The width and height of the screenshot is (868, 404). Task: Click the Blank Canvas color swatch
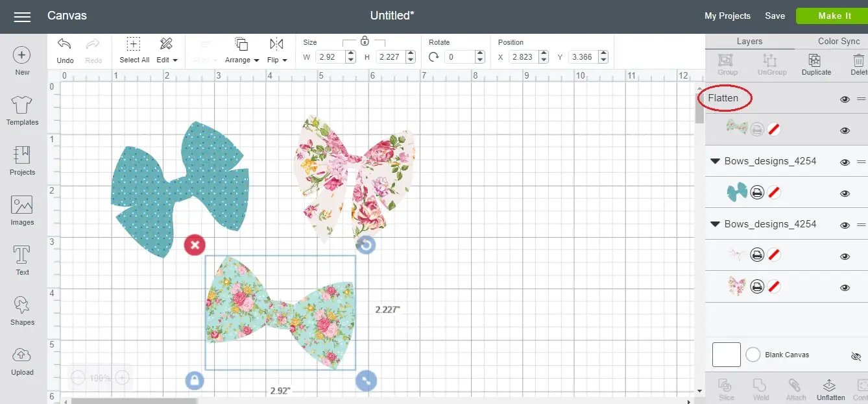726,355
